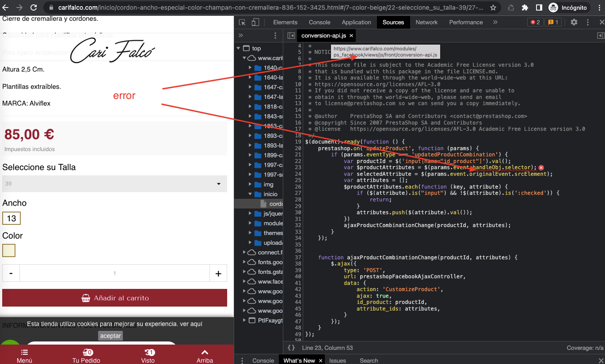This screenshot has height=364, width=605.
Task: Activate the inspect element picker tool
Action: tap(242, 23)
